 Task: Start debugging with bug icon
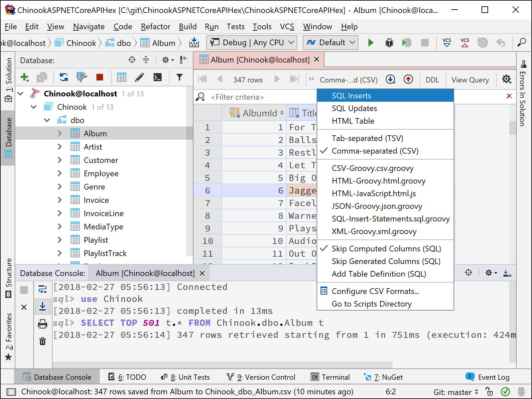tap(389, 43)
